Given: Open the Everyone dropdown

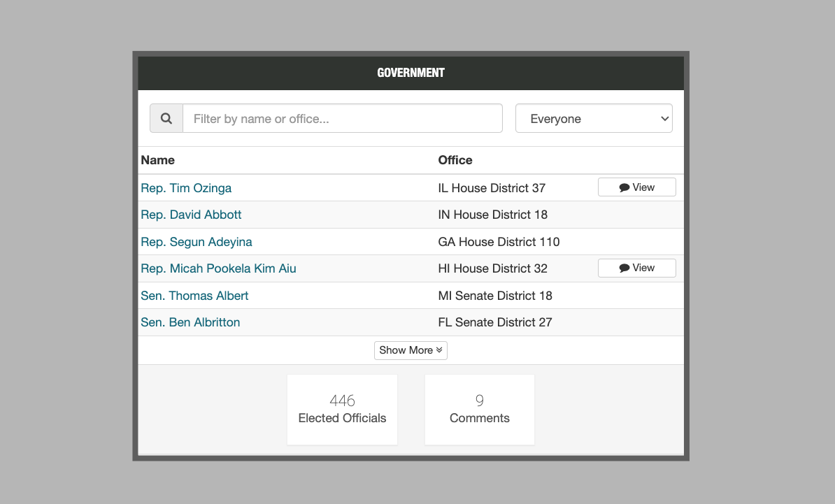Looking at the screenshot, I should click(x=594, y=119).
